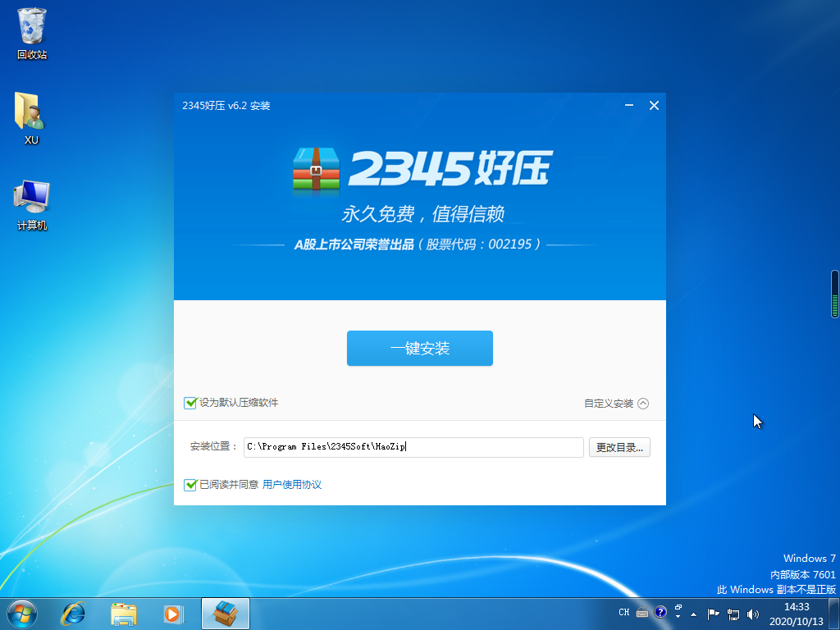Launch Internet Explorer from the taskbar
Image resolution: width=840 pixels, height=630 pixels.
click(x=74, y=613)
